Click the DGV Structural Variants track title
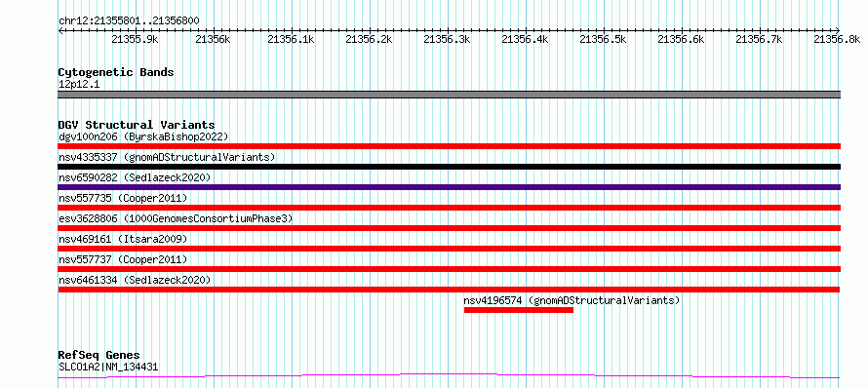The width and height of the screenshot is (868, 388). tap(137, 125)
